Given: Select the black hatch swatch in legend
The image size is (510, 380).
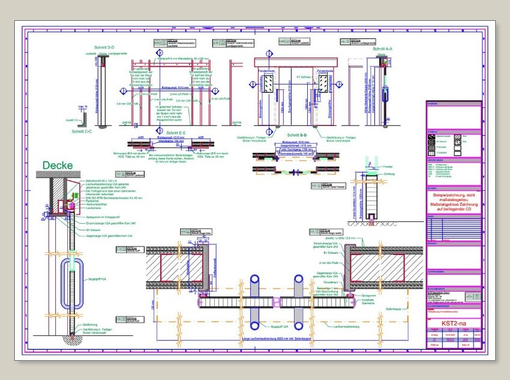Looking at the screenshot, I should click(432, 137).
